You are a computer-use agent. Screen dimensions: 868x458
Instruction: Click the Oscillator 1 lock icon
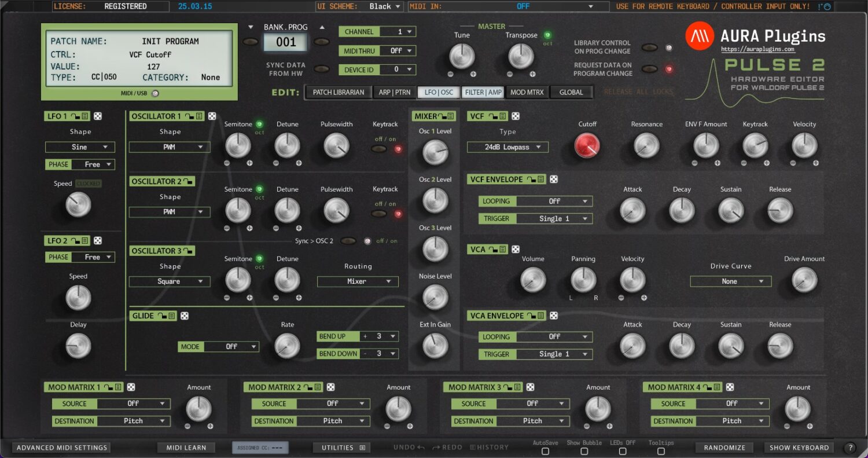tap(189, 116)
